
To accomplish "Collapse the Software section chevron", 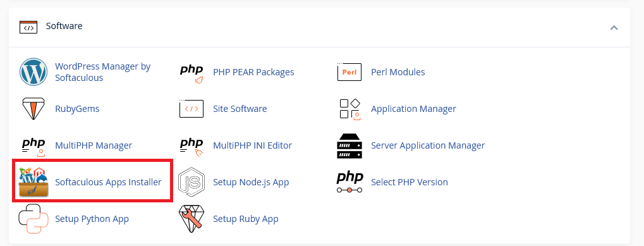I will [x=614, y=28].
